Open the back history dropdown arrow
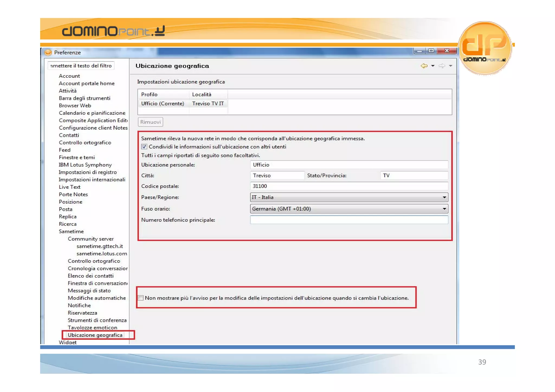 tap(433, 66)
